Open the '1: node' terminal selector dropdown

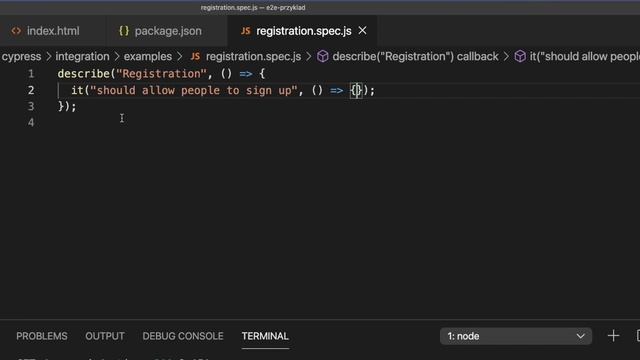coord(516,336)
